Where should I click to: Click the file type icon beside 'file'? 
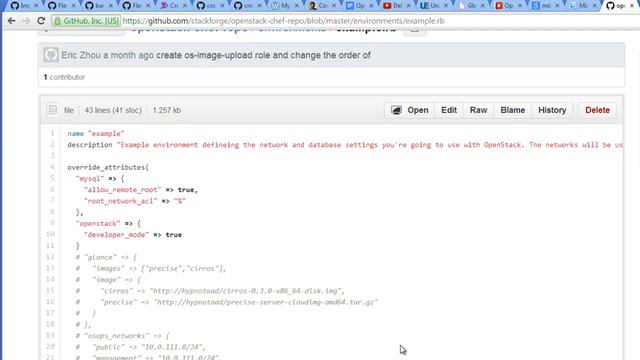53,110
